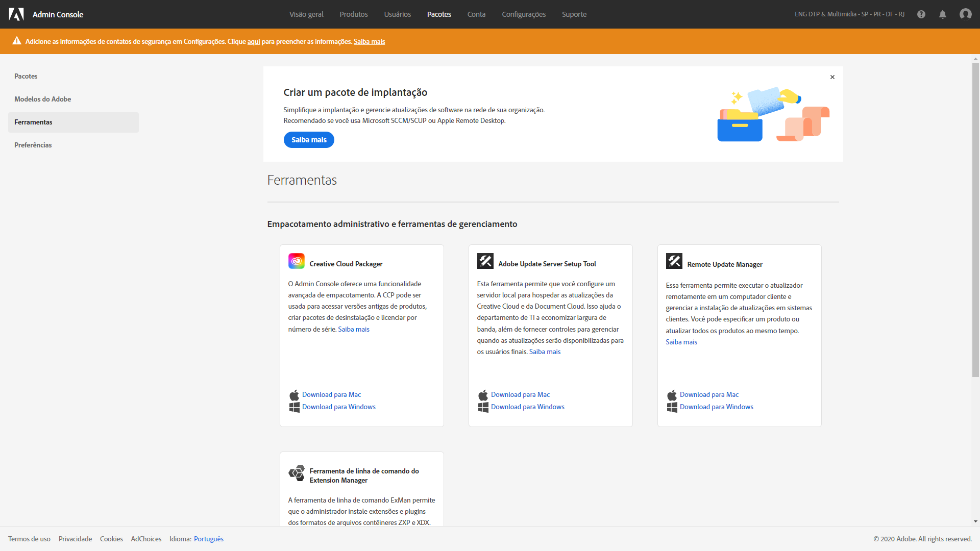The width and height of the screenshot is (980, 551).
Task: Click 'Empacotamento administrativo e ferramentas' section heading
Action: point(392,224)
